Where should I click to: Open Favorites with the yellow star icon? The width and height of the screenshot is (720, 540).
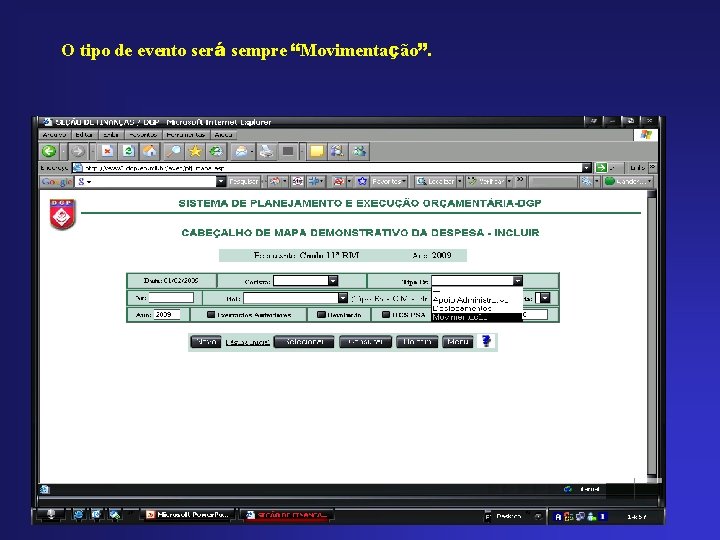pos(195,151)
